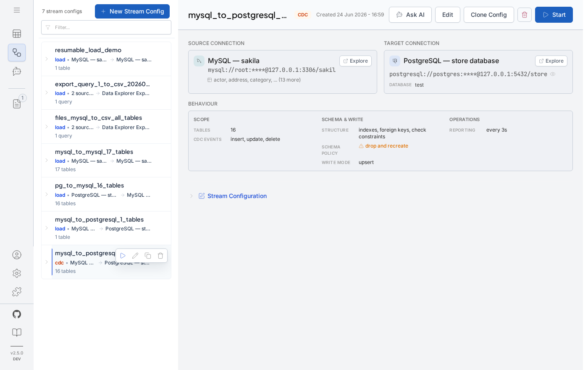
Task: Click the Ask AI button
Action: coord(410,15)
